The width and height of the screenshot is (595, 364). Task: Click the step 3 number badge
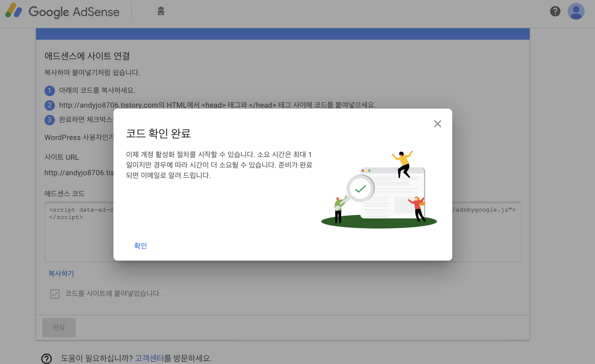click(49, 120)
